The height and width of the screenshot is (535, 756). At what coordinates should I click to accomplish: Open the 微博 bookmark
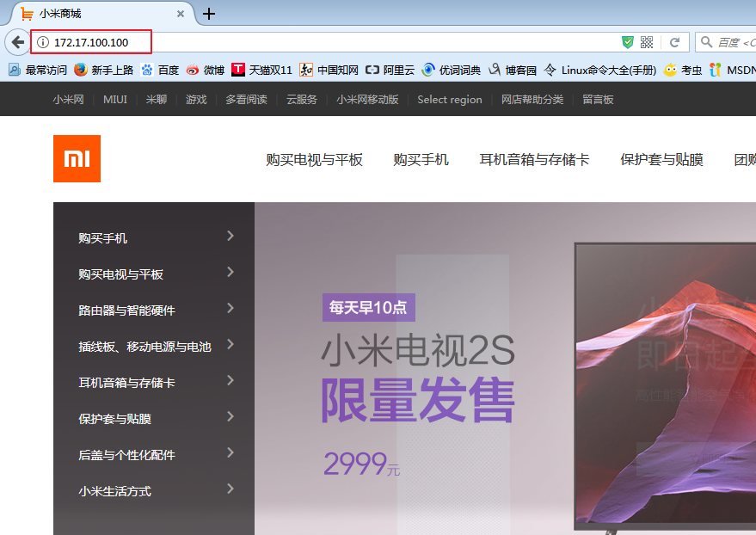[x=206, y=70]
